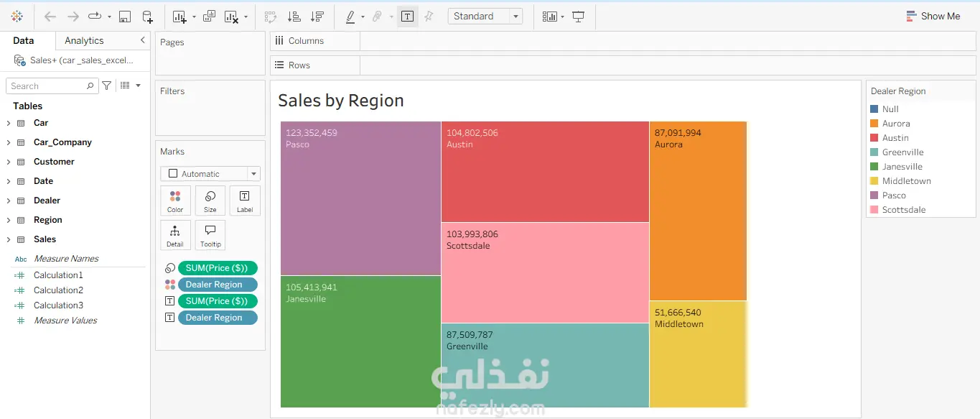Expand the Car_Company table
The width and height of the screenshot is (980, 419).
coord(9,142)
